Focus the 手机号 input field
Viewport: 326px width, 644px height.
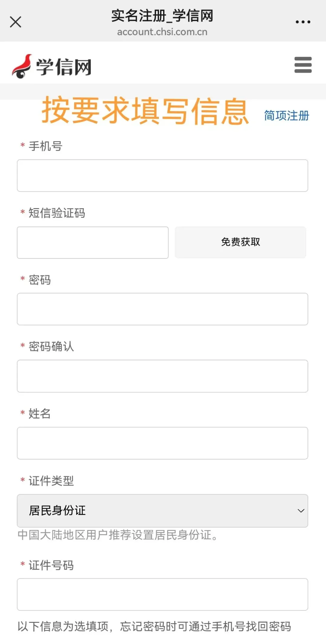pyautogui.click(x=162, y=175)
